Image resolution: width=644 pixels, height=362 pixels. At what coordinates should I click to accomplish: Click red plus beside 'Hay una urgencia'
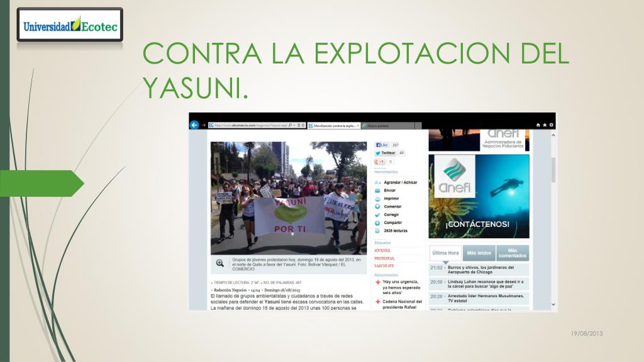click(378, 282)
